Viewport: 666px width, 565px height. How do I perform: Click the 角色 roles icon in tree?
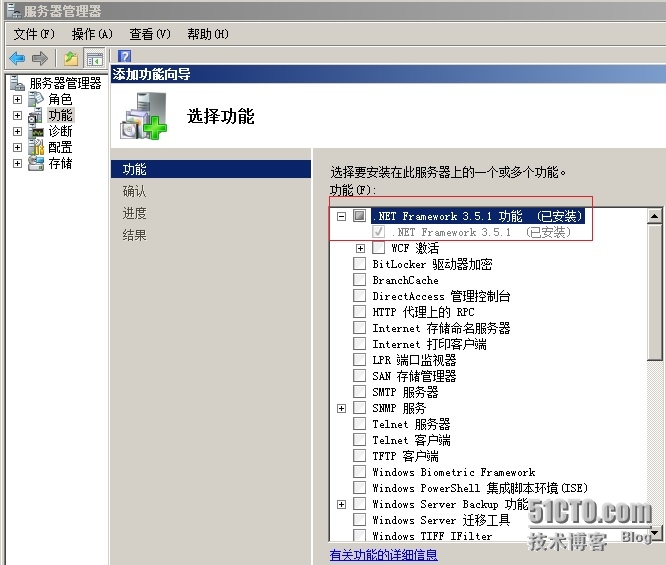pyautogui.click(x=36, y=99)
